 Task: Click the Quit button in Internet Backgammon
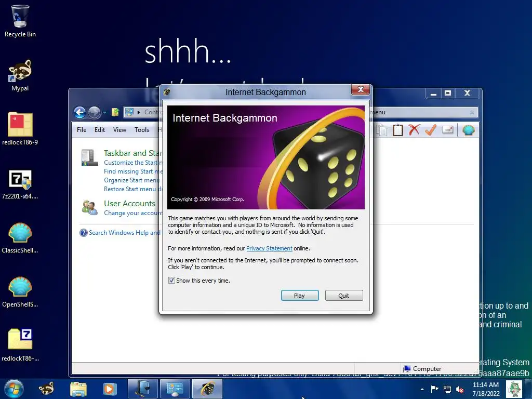pos(344,296)
